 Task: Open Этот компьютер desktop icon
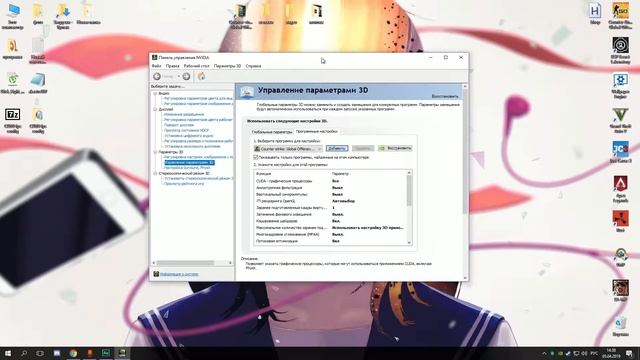[13, 16]
